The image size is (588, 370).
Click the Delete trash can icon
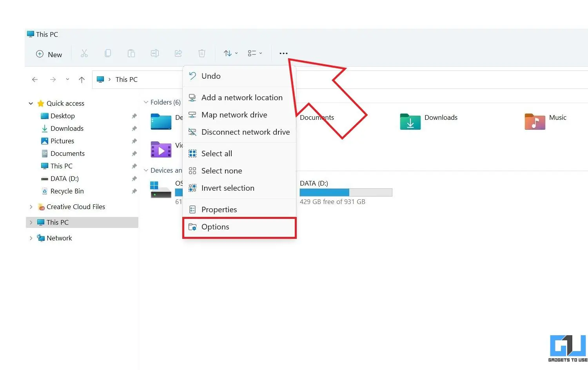click(x=202, y=54)
